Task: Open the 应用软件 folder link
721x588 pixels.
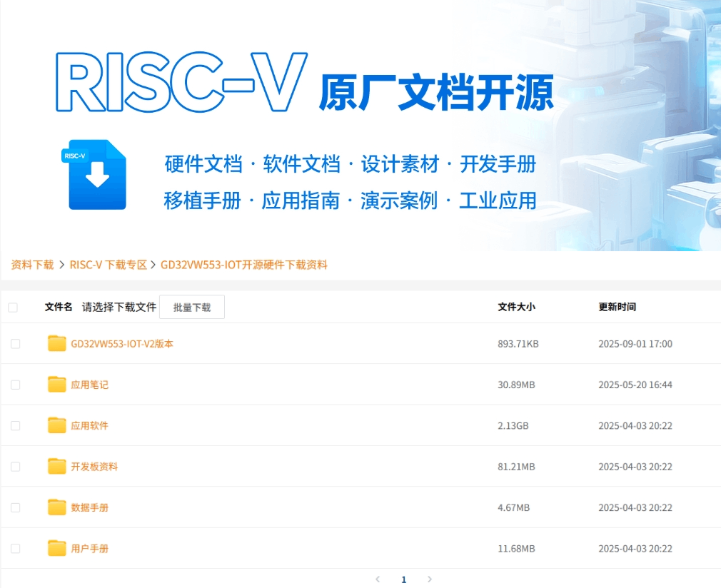Action: 90,426
